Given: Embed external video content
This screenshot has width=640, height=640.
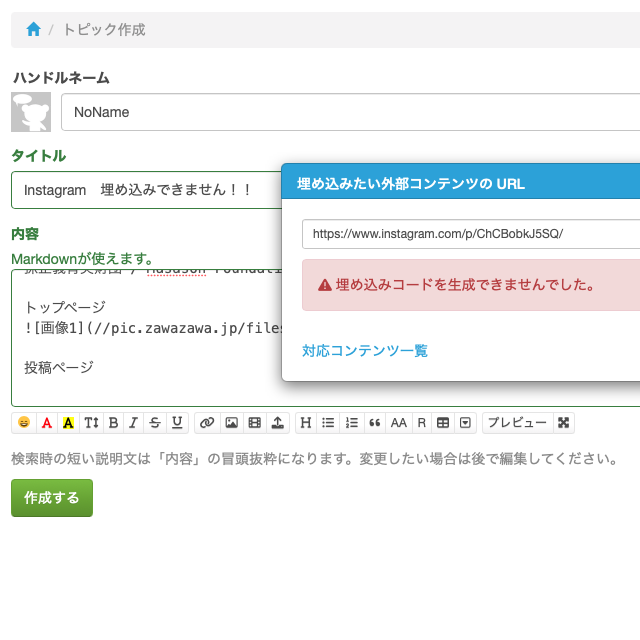Looking at the screenshot, I should point(255,422).
